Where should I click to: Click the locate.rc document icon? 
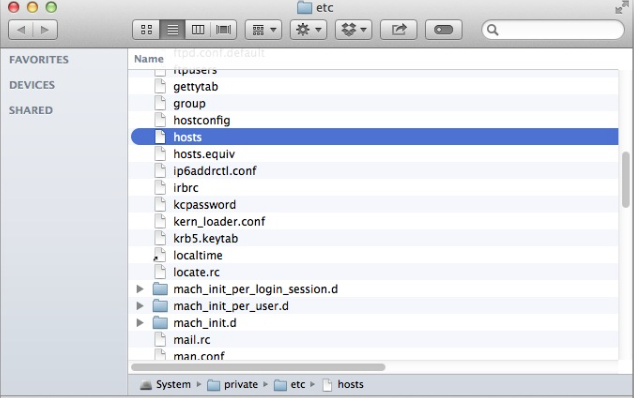click(x=160, y=272)
